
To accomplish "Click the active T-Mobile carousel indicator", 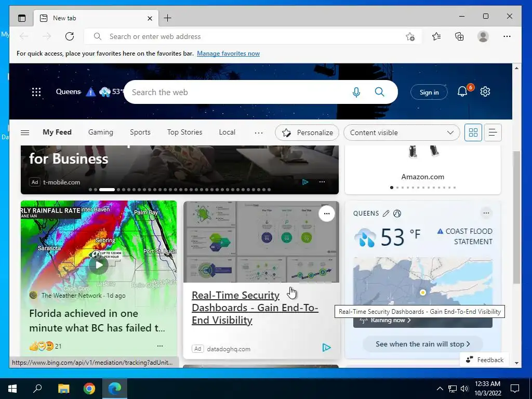I will 107,190.
